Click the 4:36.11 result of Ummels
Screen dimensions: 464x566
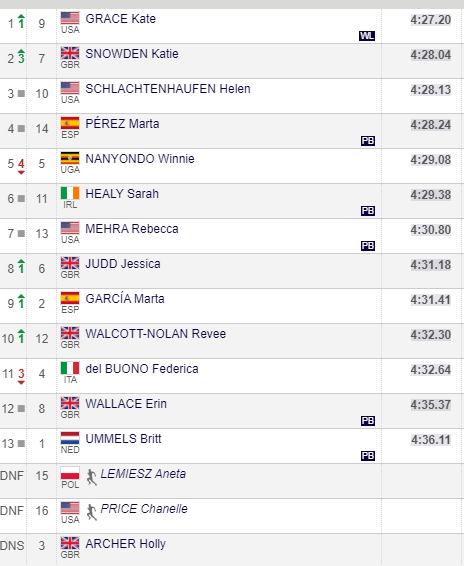coord(431,440)
